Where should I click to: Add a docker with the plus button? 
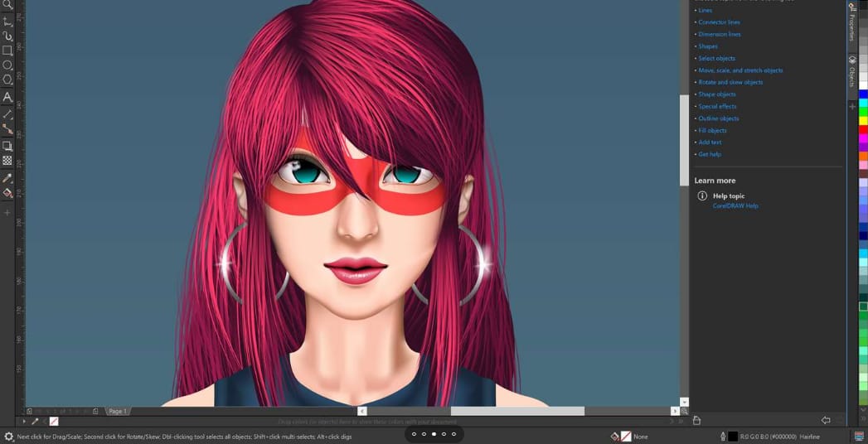pyautogui.click(x=852, y=106)
